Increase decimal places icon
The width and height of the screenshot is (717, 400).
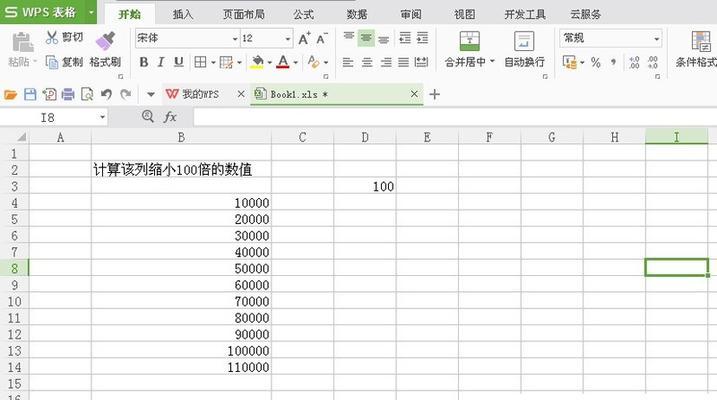tap(634, 62)
